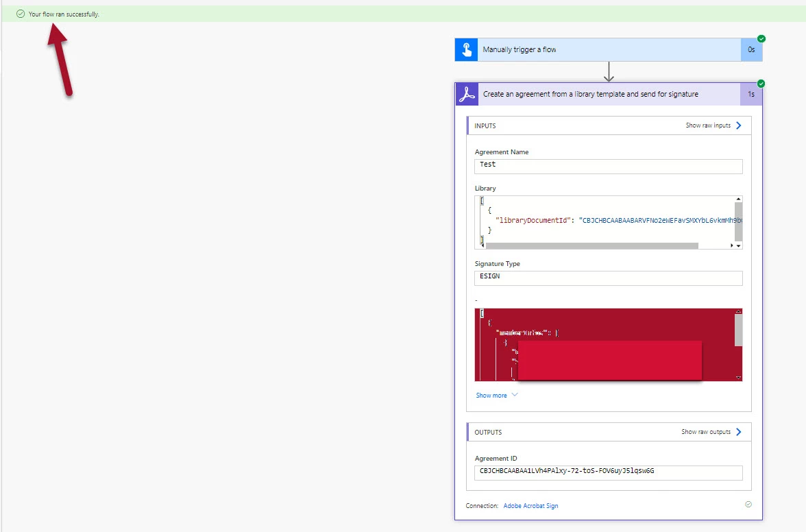The width and height of the screenshot is (806, 532).
Task: Click the Signature Type field ESIGN
Action: [608, 278]
